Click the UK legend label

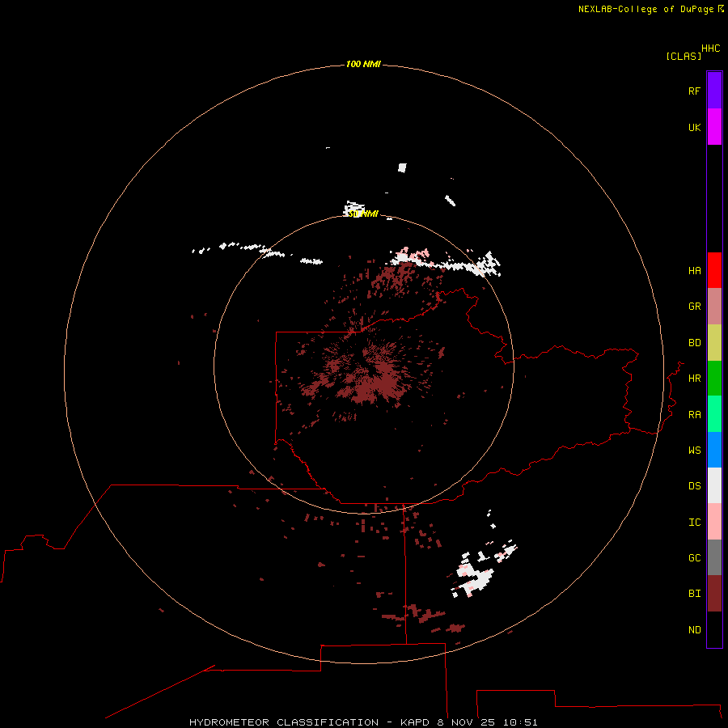click(x=694, y=127)
